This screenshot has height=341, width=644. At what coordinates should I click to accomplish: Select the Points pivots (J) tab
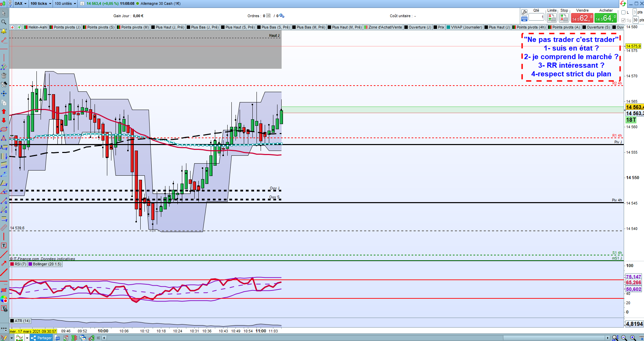tap(65, 27)
